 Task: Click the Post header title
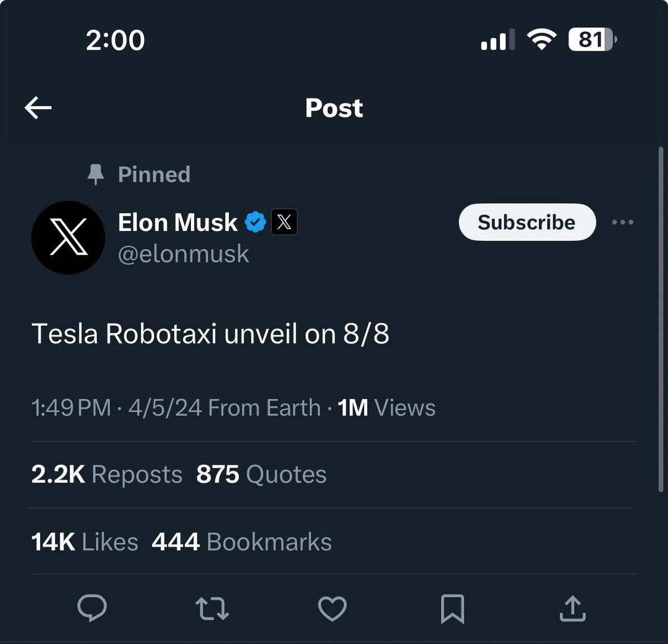333,108
